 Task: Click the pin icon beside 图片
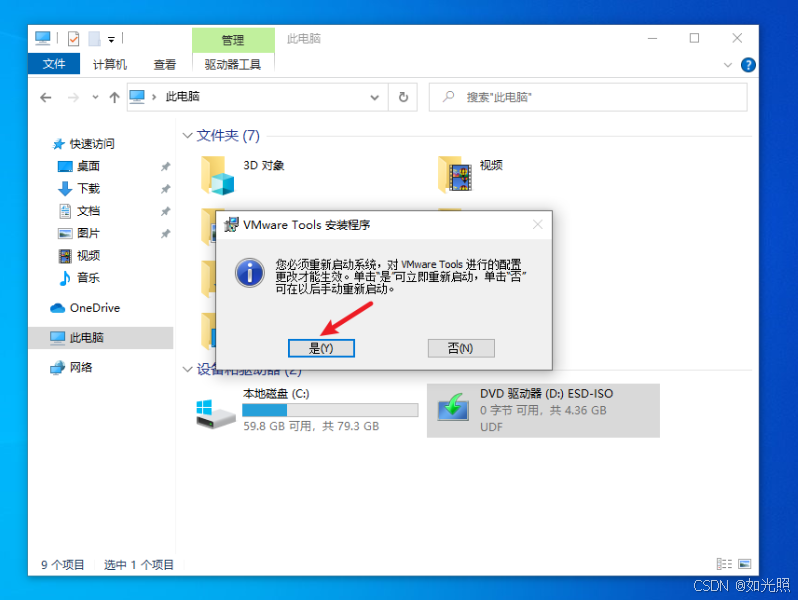(x=165, y=234)
